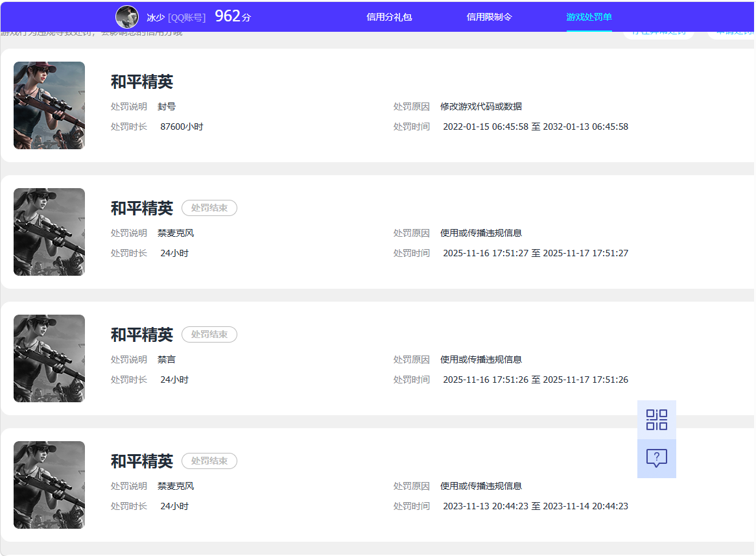The image size is (756, 556).
Task: Click the 和平精英 title of the 禁言 record
Action: coord(142,335)
